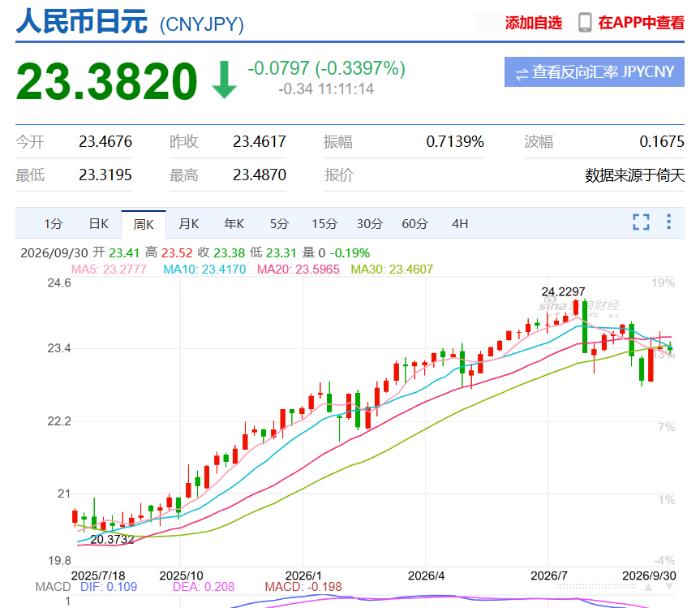
Task: Switch to the 1分 chart tab
Action: coord(53,224)
